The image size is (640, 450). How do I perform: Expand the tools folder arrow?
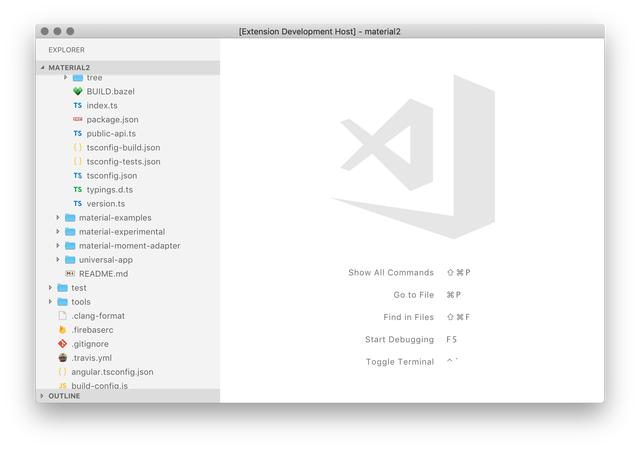coord(50,302)
